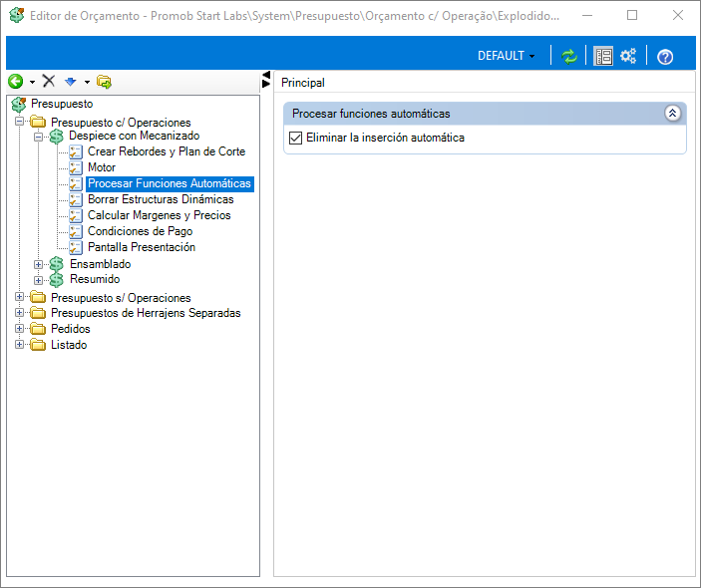This screenshot has width=701, height=588.
Task: Click the green back arrow icon
Action: [x=16, y=82]
